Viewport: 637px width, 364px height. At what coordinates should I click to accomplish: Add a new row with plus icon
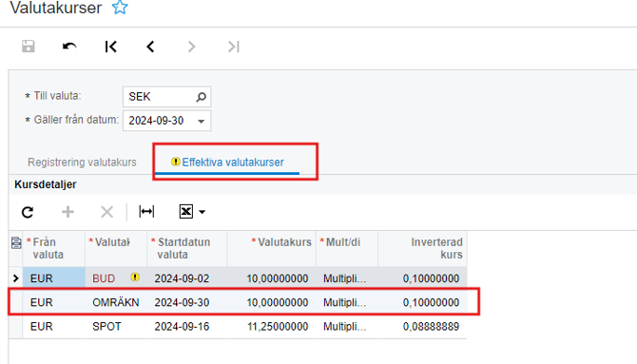[x=68, y=212]
